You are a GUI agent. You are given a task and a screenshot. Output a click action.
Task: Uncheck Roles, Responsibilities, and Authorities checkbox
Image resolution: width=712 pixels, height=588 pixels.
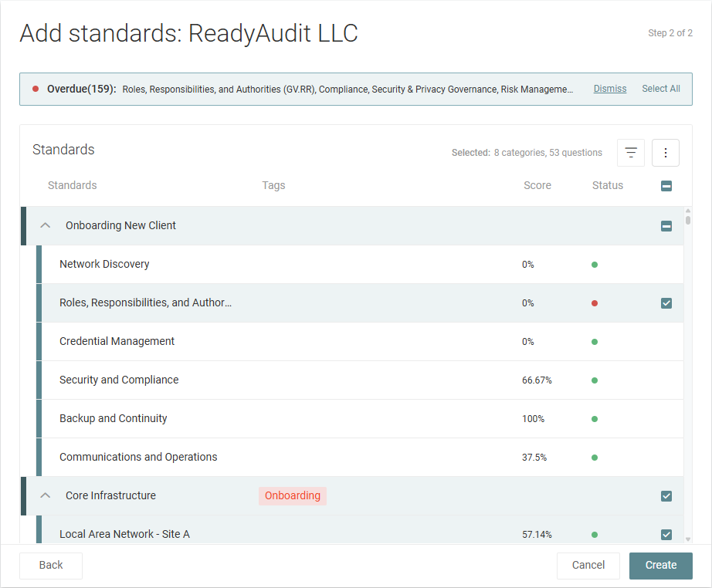click(666, 303)
